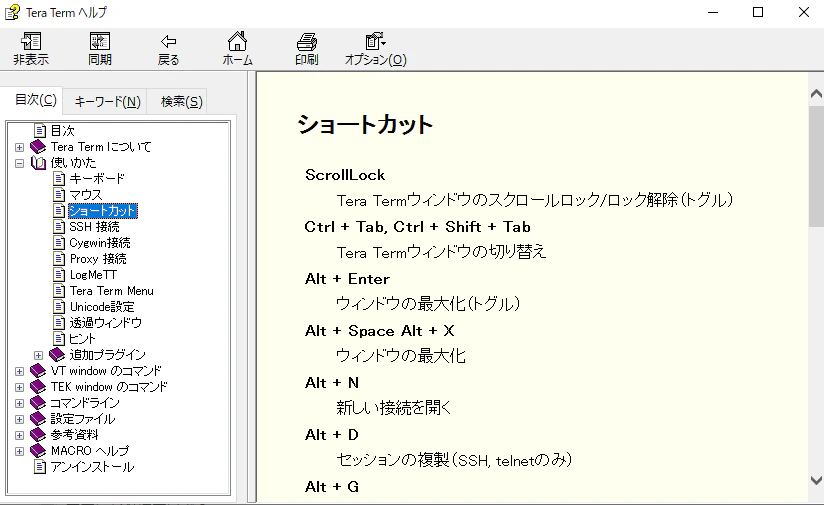824x505 pixels.
Task: Expand the TEK window のコマンド node
Action: point(19,387)
